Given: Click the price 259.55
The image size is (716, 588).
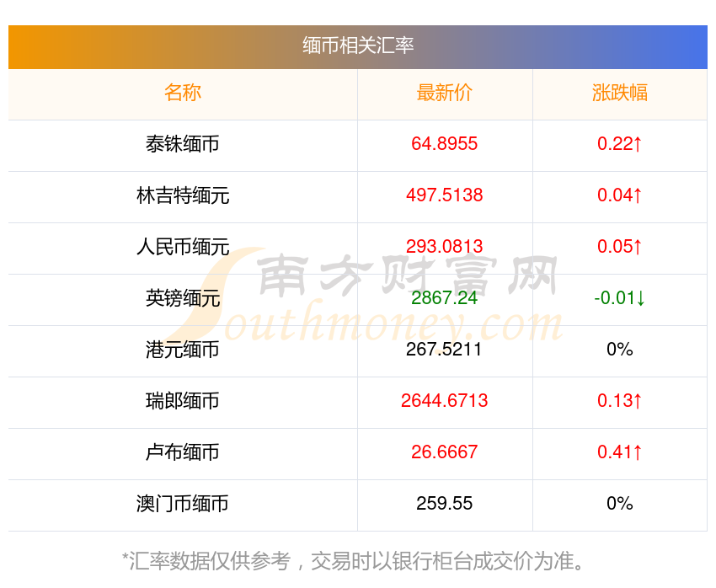Looking at the screenshot, I should point(444,504).
